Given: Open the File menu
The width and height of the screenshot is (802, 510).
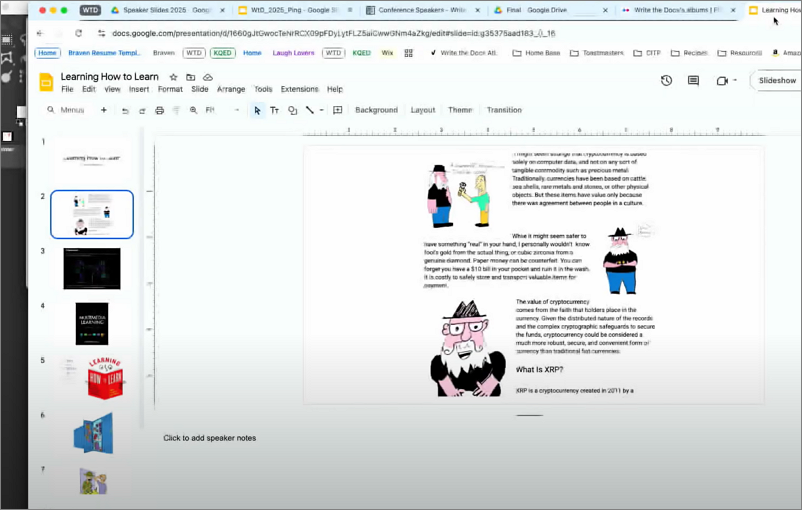Looking at the screenshot, I should tap(67, 89).
